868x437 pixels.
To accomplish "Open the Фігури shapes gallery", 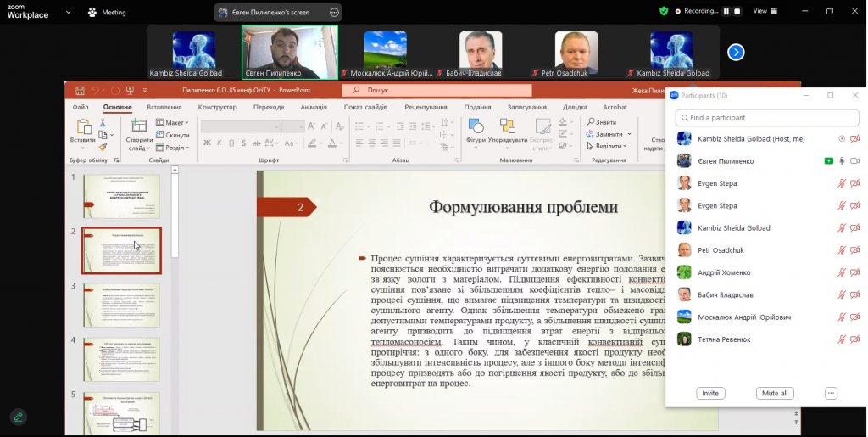I will [x=476, y=133].
